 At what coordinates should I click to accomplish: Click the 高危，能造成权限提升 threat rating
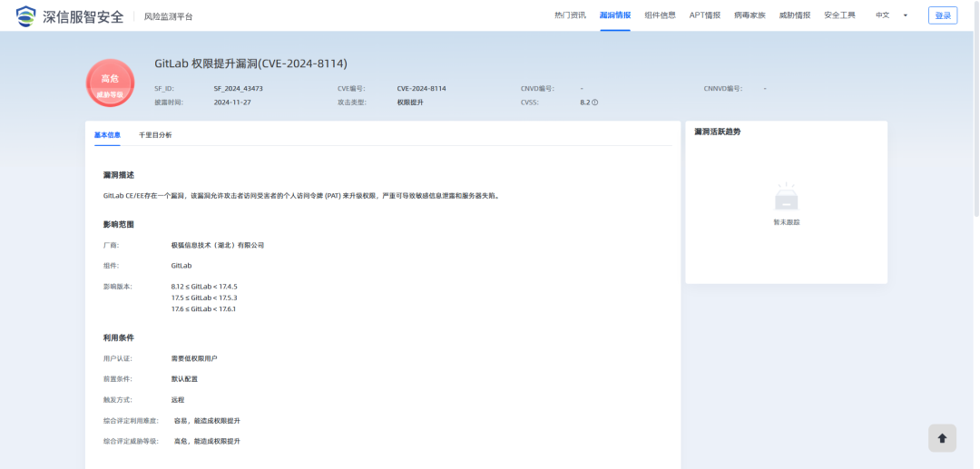(207, 442)
